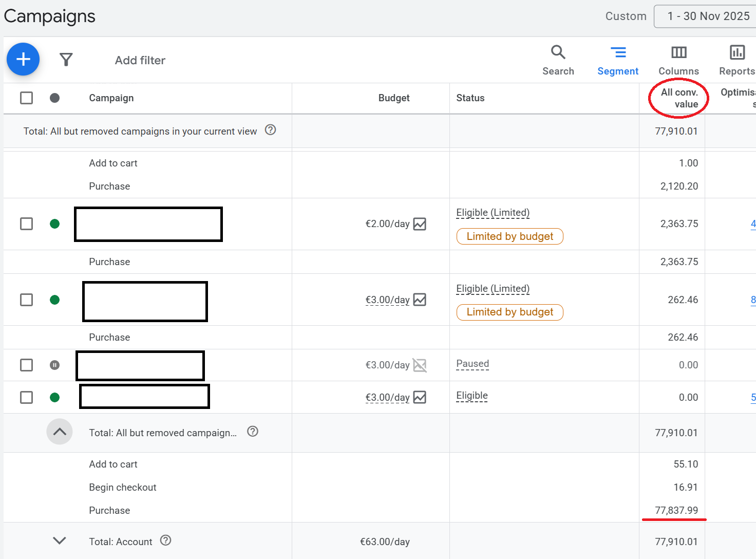Expand the Total: Account row
756x559 pixels.
pos(60,541)
